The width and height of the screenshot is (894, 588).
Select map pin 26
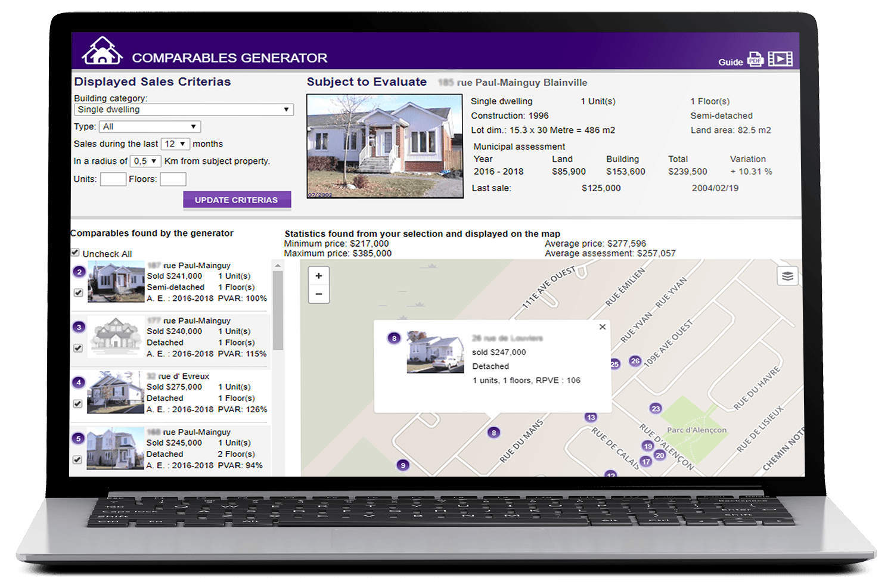[x=635, y=361]
